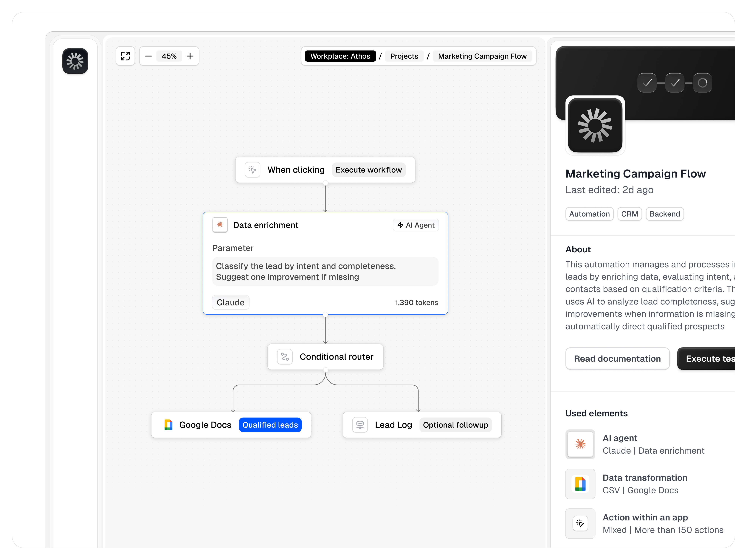Viewport: 747px width, 560px height.
Task: Navigate to Projects in the breadcrumb
Action: (404, 56)
